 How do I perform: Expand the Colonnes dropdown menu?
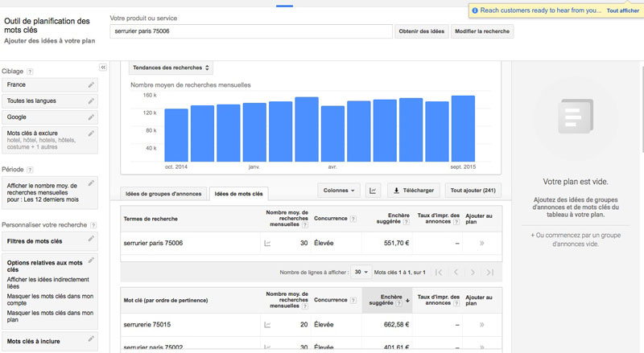click(x=338, y=191)
